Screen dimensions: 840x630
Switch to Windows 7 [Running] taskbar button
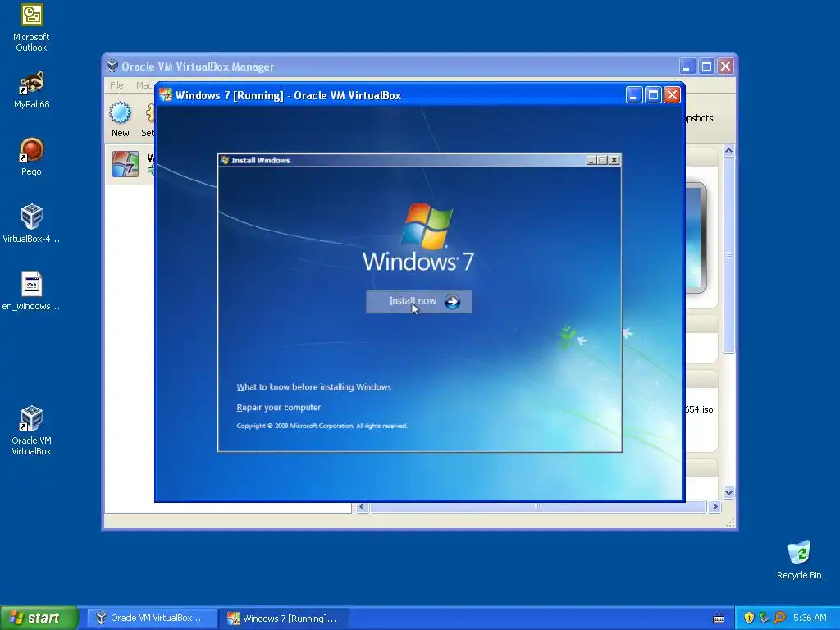click(284, 618)
